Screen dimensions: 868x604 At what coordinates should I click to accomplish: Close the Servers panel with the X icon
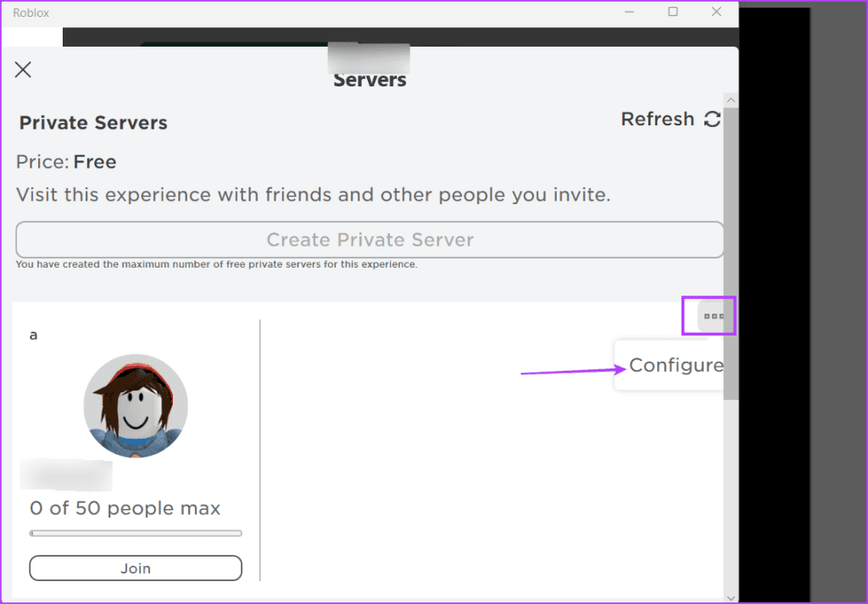point(23,69)
